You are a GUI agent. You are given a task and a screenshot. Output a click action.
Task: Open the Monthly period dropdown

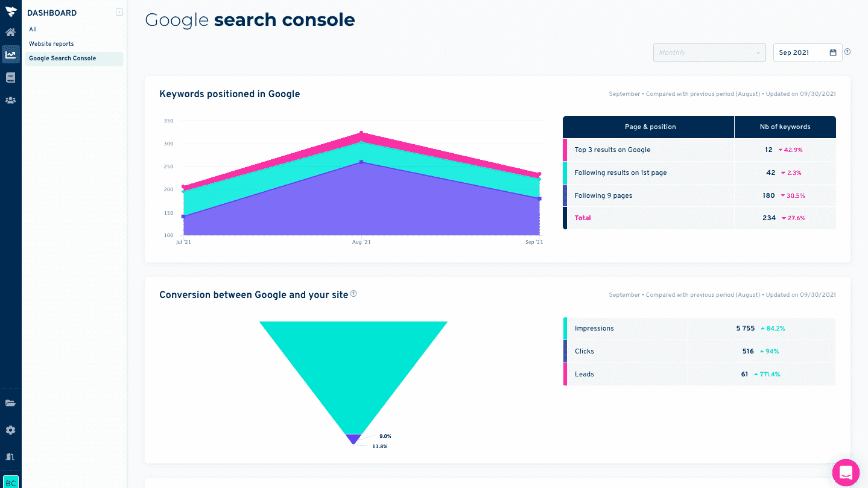[709, 52]
